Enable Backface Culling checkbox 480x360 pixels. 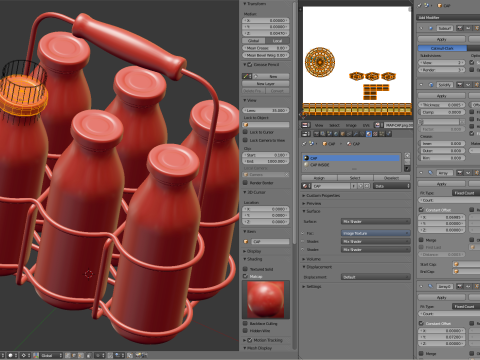pos(245,323)
